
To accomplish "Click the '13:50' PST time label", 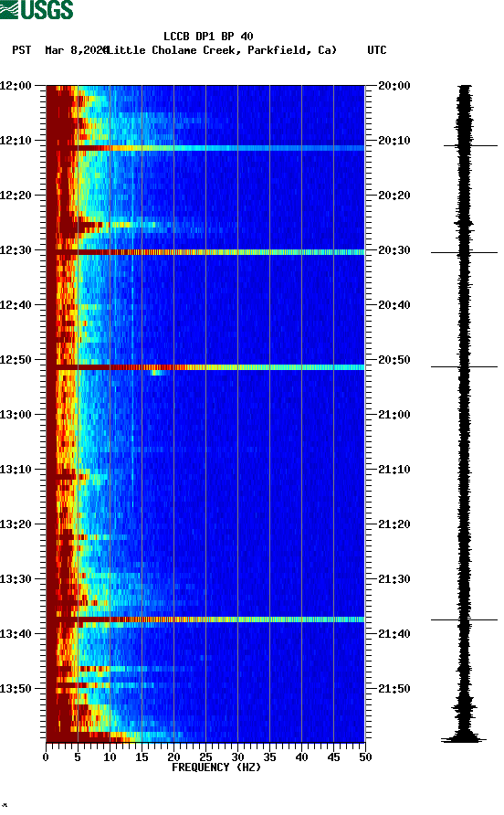I will tap(16, 689).
